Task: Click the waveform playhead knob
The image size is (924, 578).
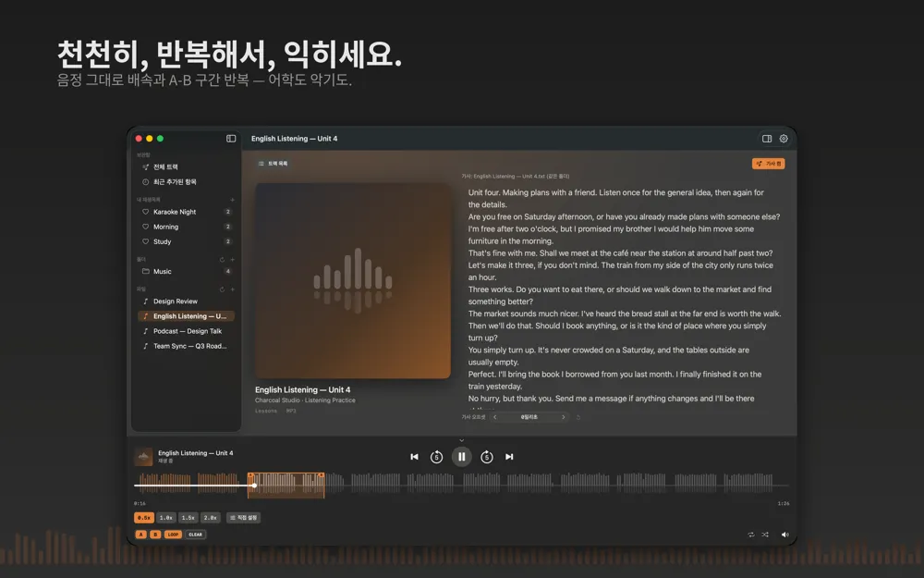Action: pos(254,486)
